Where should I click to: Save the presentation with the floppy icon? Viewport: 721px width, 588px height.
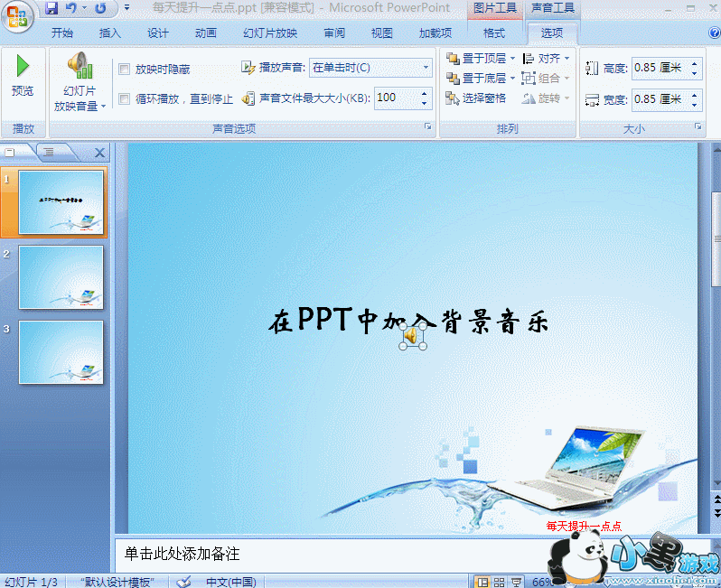[x=51, y=8]
